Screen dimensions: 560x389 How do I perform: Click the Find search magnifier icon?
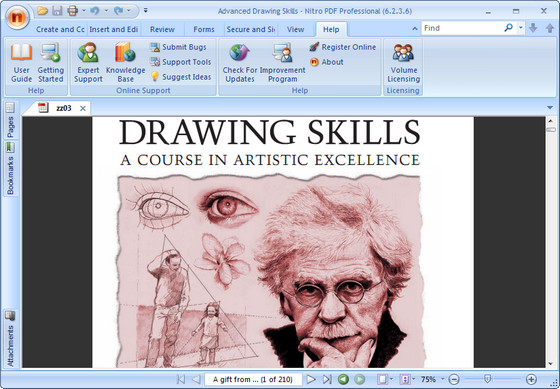[x=509, y=28]
